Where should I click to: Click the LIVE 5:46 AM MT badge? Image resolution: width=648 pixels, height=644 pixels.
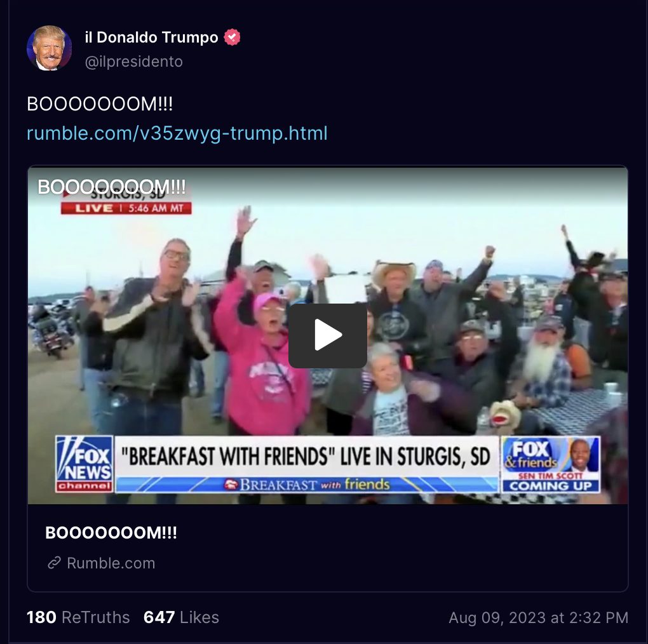pos(126,208)
